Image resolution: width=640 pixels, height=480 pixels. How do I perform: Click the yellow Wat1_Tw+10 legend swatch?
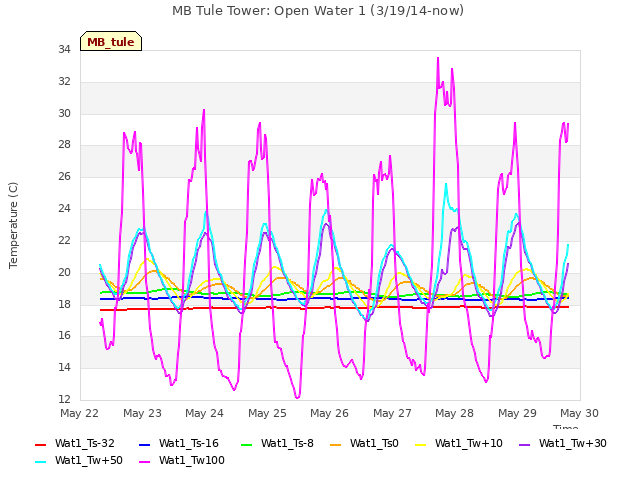pos(420,445)
